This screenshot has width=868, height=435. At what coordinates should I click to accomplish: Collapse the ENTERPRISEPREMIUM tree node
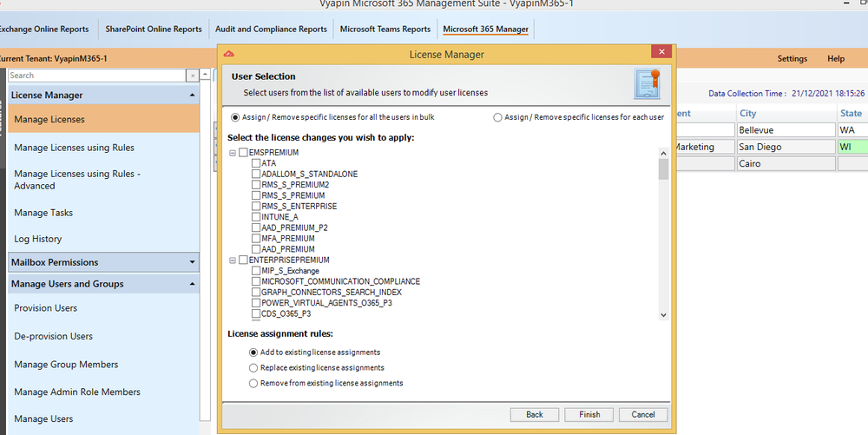(x=233, y=260)
